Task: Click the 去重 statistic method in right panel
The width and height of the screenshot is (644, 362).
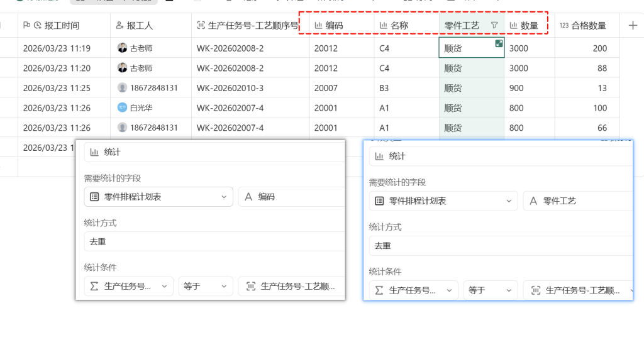Action: [501, 246]
